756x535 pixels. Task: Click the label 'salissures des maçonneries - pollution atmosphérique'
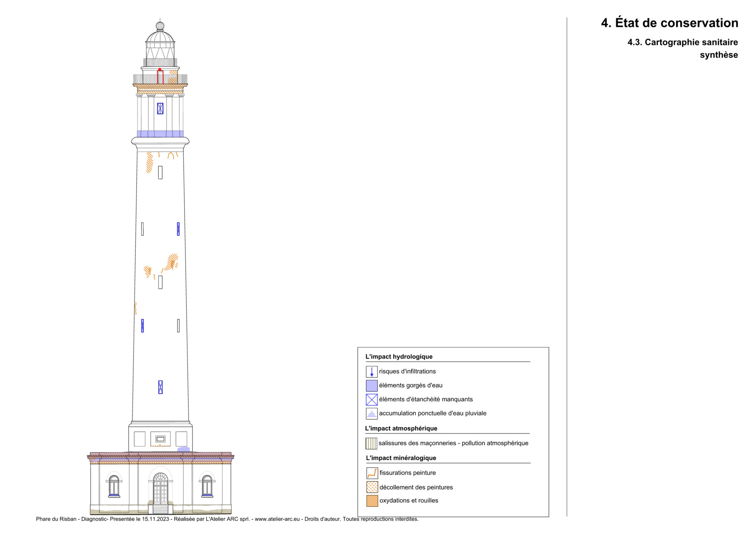click(x=454, y=443)
